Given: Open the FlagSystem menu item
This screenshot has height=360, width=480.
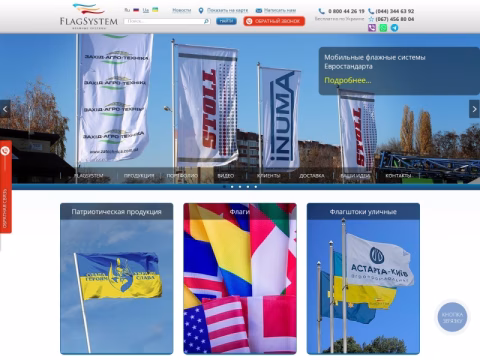Looking at the screenshot, I should click(x=89, y=176).
